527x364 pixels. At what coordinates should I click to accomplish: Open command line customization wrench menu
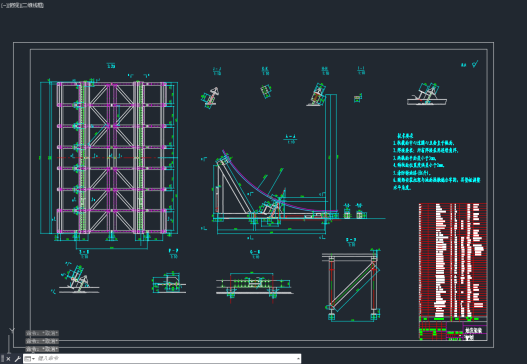click(x=17, y=359)
